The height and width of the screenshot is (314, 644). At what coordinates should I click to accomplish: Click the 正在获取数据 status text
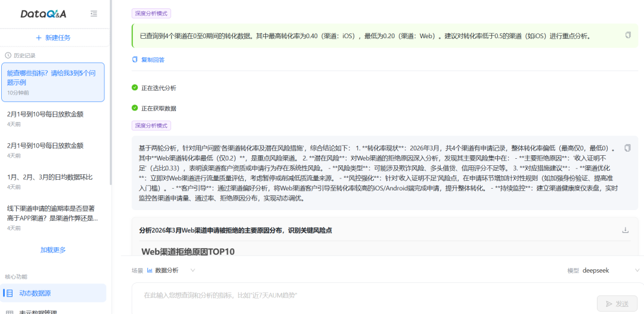pyautogui.click(x=159, y=109)
